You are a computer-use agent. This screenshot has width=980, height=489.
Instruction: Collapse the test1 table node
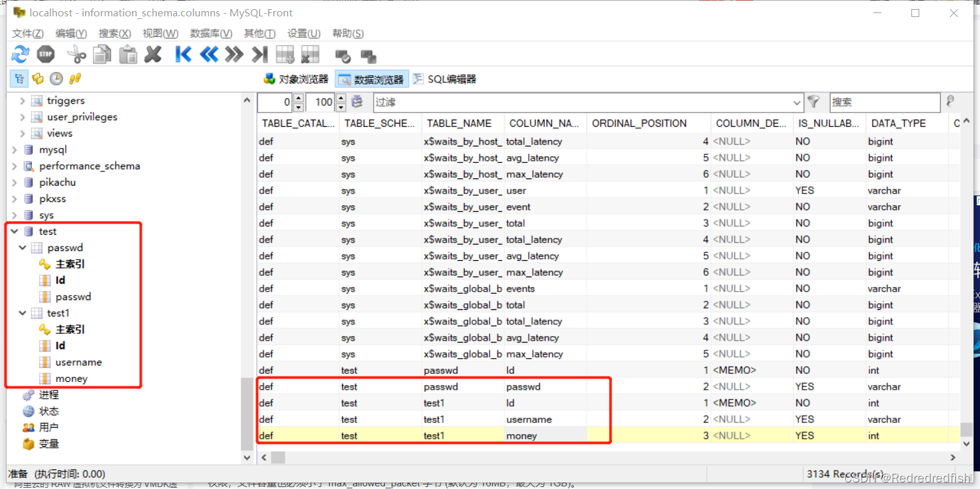pyautogui.click(x=23, y=313)
